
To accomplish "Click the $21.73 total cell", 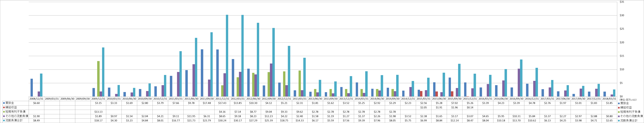I will click(191, 121).
